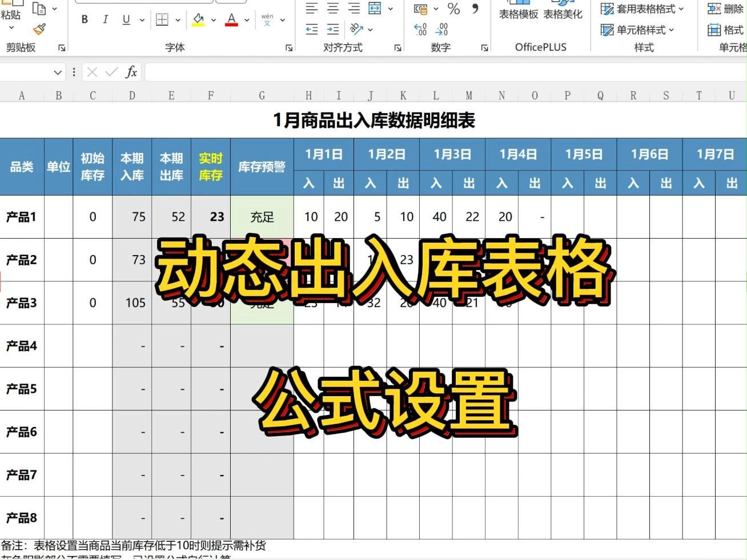
Task: Select the title 1月商品出入库数据明细表
Action: pos(373,120)
